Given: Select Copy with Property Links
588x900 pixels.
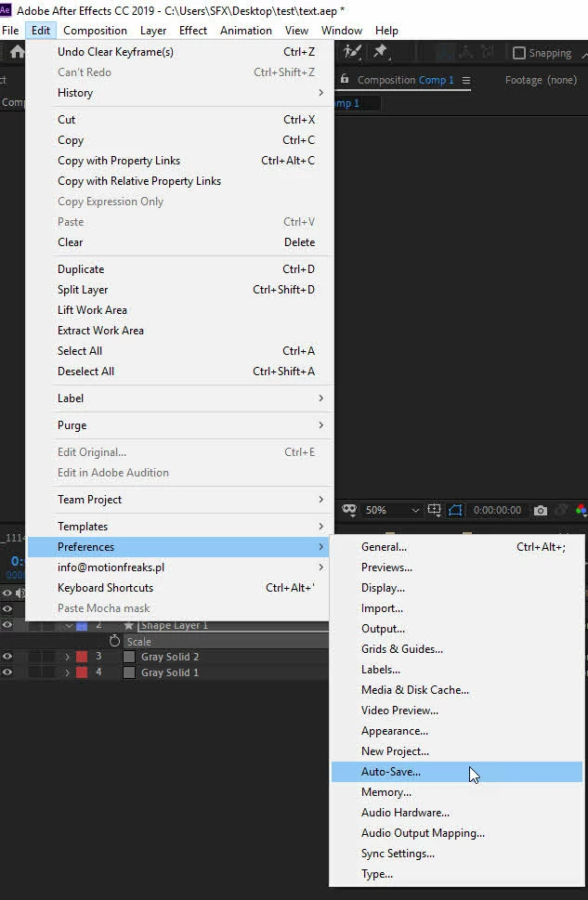Looking at the screenshot, I should (x=181, y=160).
